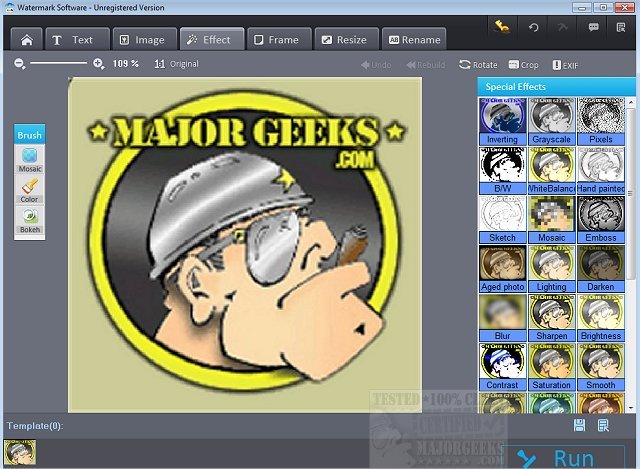Apply the Sketch effect
Viewport: 640px width, 469px height.
(502, 220)
